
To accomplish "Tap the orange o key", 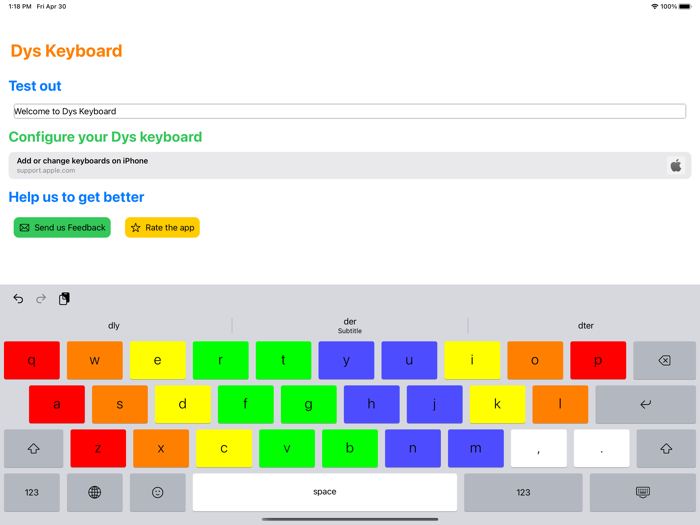I will 535,360.
